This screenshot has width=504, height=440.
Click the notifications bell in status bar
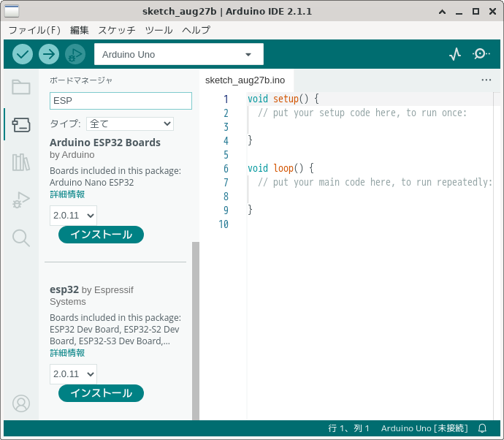click(482, 428)
